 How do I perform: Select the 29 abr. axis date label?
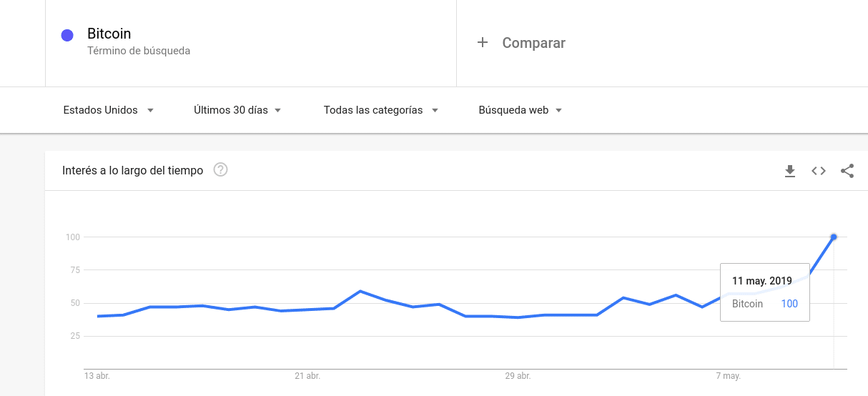click(518, 376)
